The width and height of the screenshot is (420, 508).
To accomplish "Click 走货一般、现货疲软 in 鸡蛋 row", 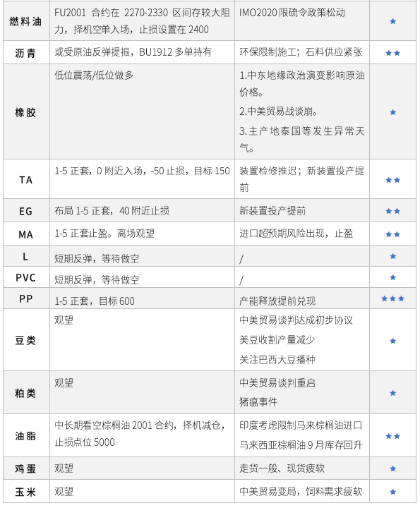I will 282,468.
